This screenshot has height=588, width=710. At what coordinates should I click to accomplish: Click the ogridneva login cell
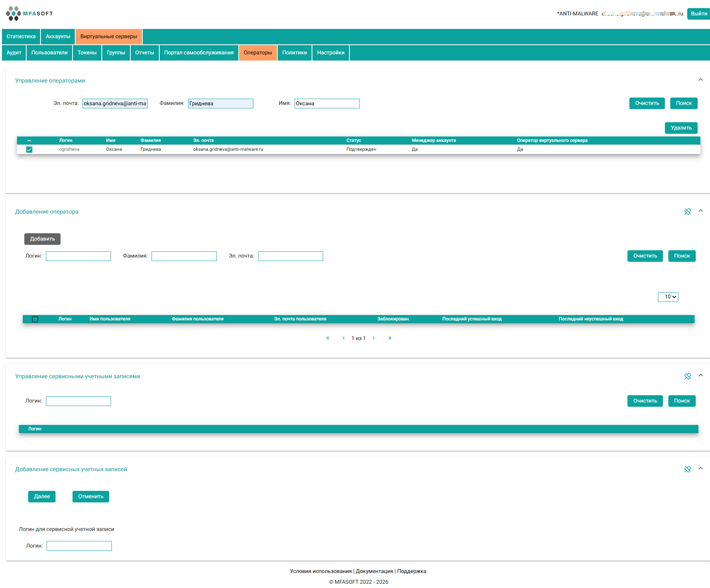tap(69, 150)
